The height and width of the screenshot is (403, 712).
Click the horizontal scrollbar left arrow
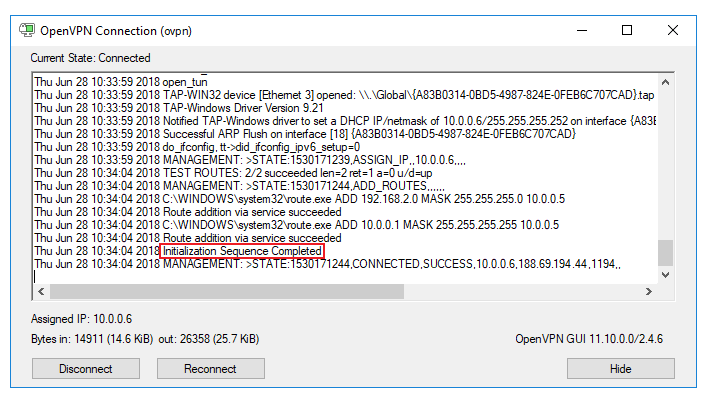41,291
